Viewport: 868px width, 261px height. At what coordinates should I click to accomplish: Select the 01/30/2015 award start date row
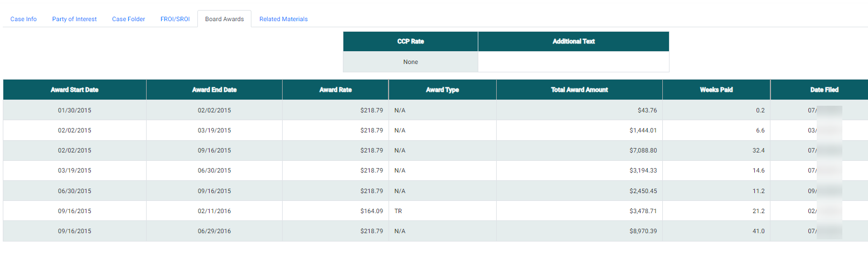pos(75,110)
